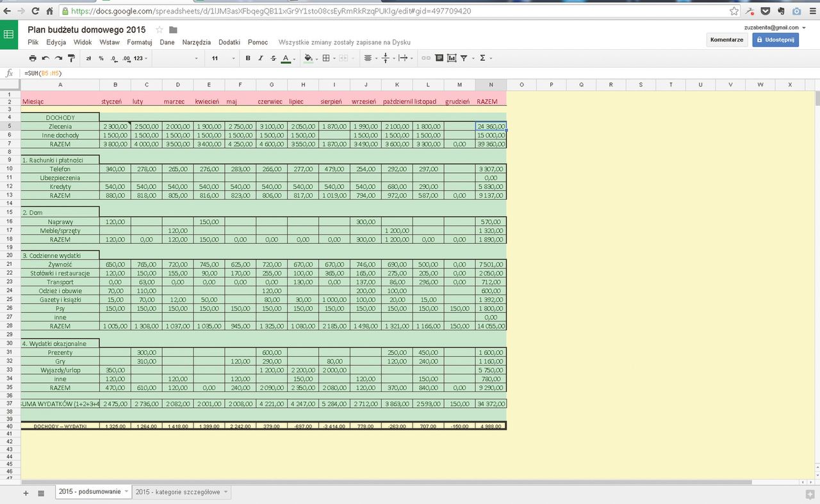Viewport: 820px width, 504px height.
Task: Move the document using the folder icon
Action: click(173, 30)
